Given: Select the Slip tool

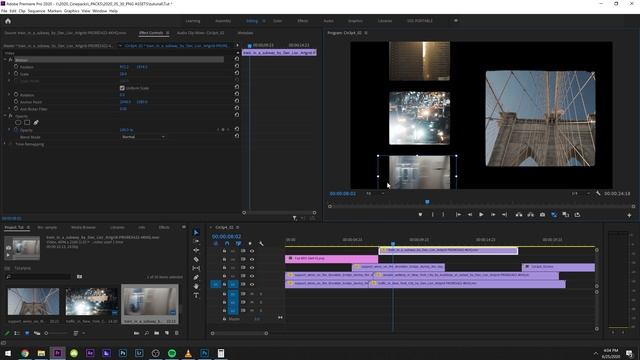Looking at the screenshot, I should tap(196, 268).
